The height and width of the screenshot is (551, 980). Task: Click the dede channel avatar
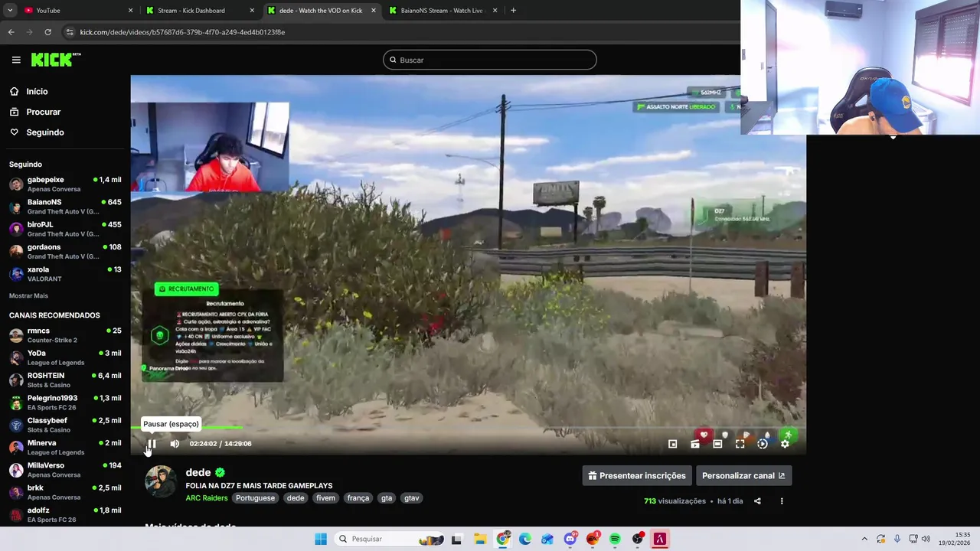coord(161,481)
